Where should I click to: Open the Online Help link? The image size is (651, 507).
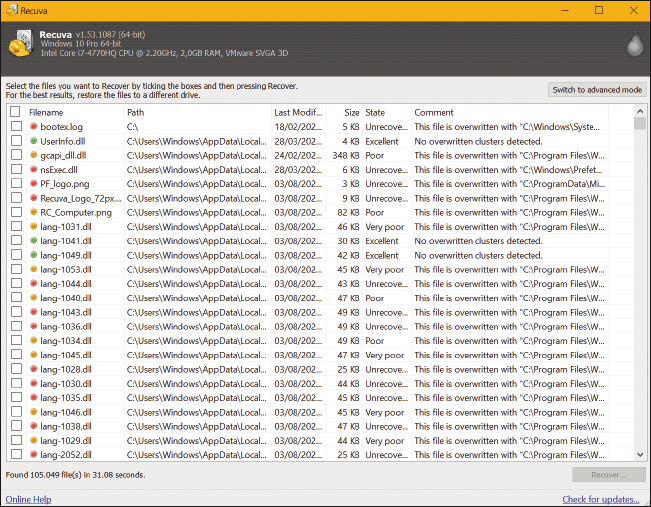pos(28,499)
